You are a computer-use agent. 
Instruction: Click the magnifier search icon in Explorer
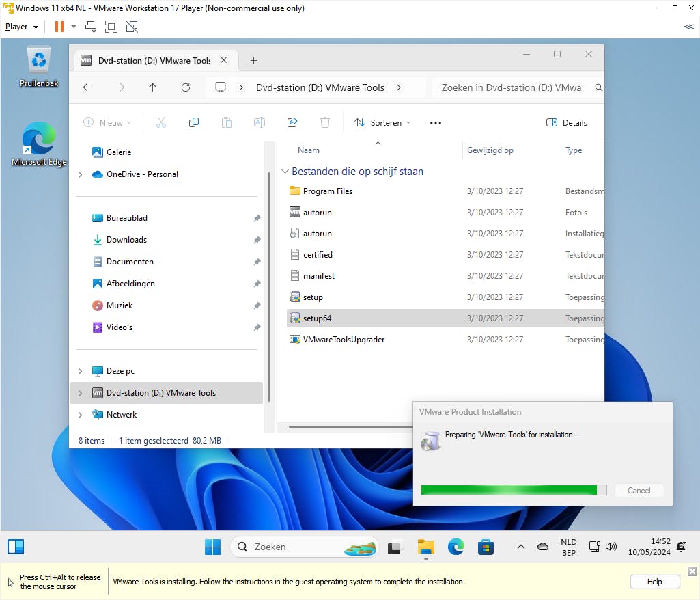pos(598,87)
